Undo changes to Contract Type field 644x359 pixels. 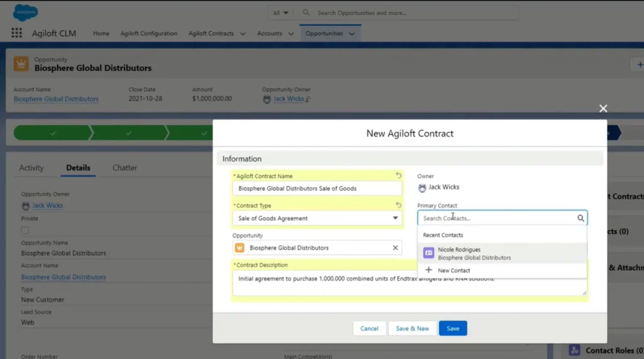[x=398, y=204]
